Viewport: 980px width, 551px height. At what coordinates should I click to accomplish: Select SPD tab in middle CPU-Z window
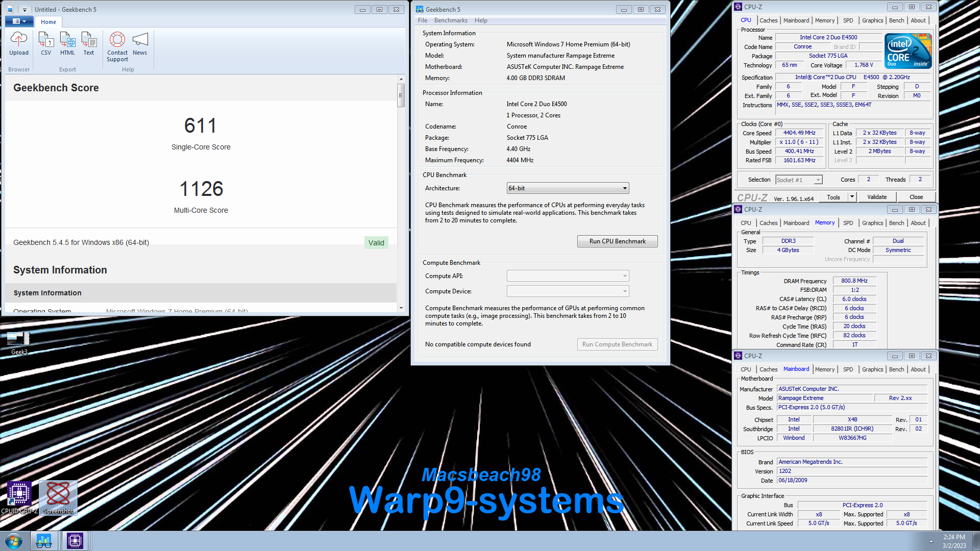pos(848,223)
